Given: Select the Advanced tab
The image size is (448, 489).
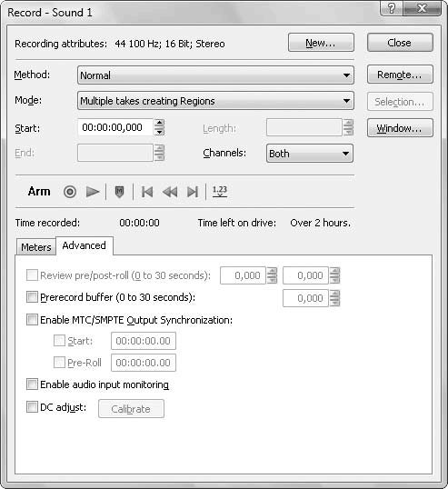Looking at the screenshot, I should pyautogui.click(x=85, y=245).
